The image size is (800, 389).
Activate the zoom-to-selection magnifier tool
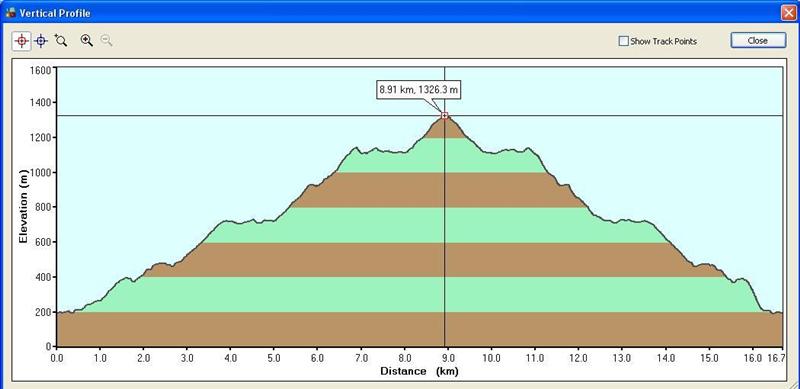tap(61, 41)
